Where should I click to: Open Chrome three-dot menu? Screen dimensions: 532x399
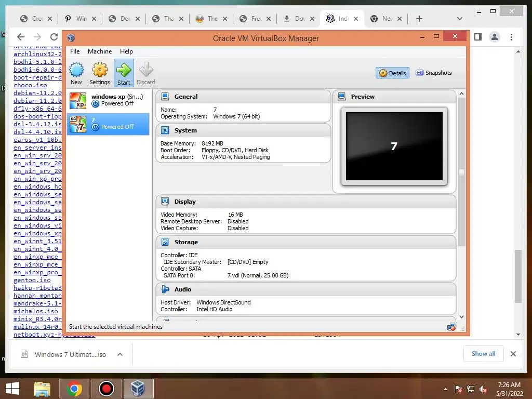click(512, 37)
